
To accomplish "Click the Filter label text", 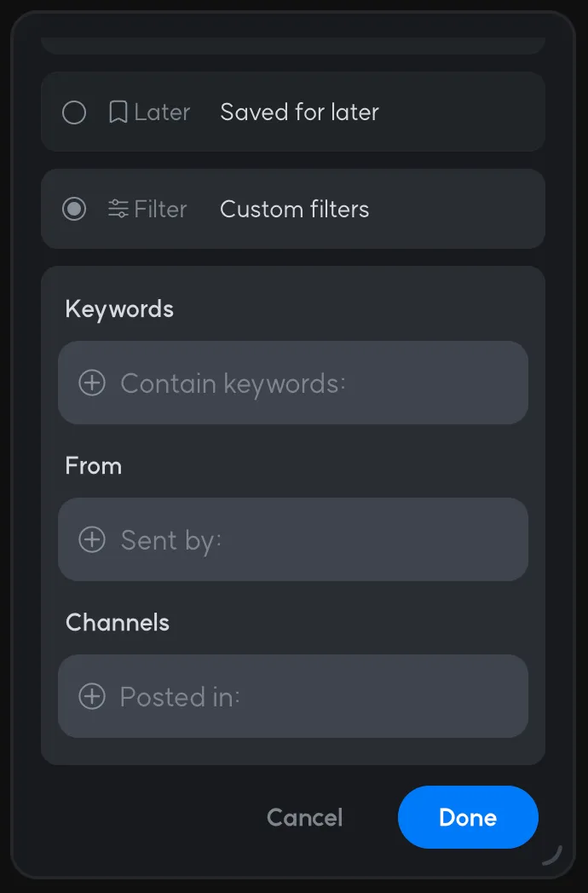I will point(160,210).
